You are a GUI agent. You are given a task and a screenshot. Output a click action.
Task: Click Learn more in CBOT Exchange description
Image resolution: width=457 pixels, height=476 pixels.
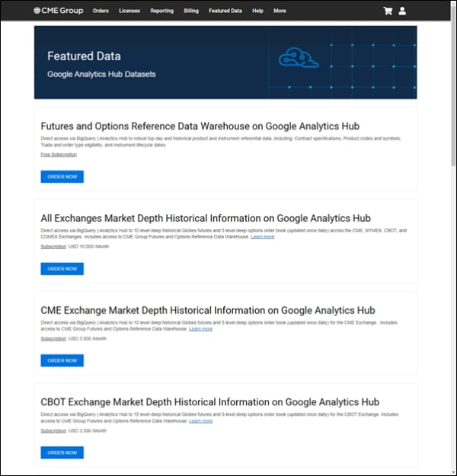201,420
